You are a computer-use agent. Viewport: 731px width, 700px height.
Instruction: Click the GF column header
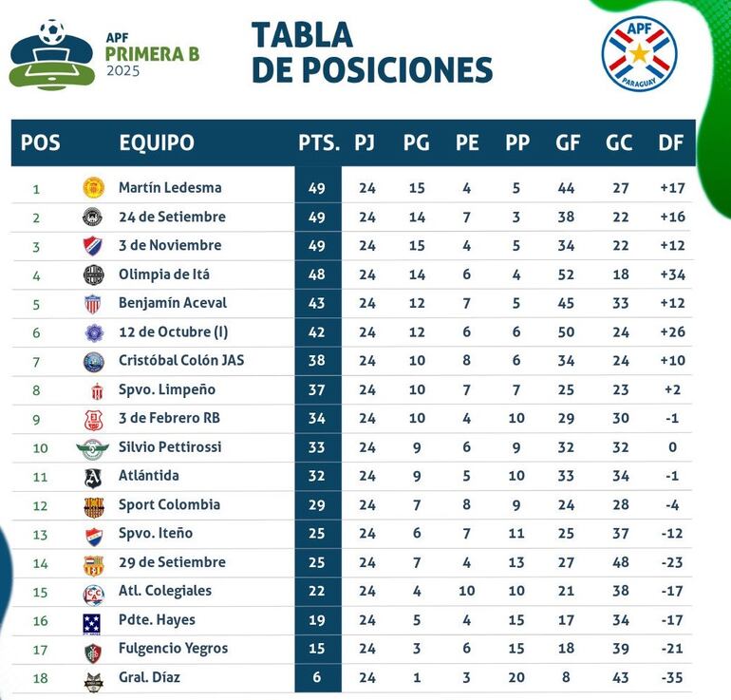tap(568, 143)
